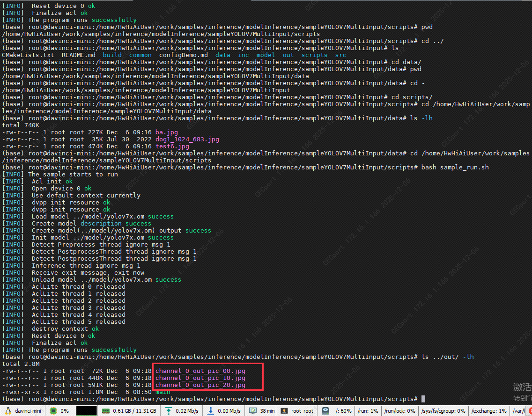
Task: Click the terminal cursor at the last prompt
Action: coord(423,399)
